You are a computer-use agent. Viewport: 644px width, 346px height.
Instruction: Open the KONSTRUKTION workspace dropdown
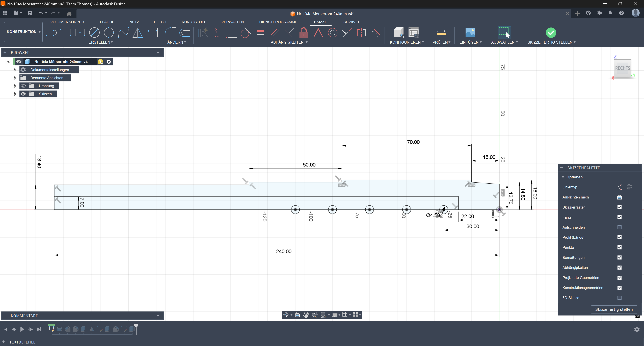point(23,32)
